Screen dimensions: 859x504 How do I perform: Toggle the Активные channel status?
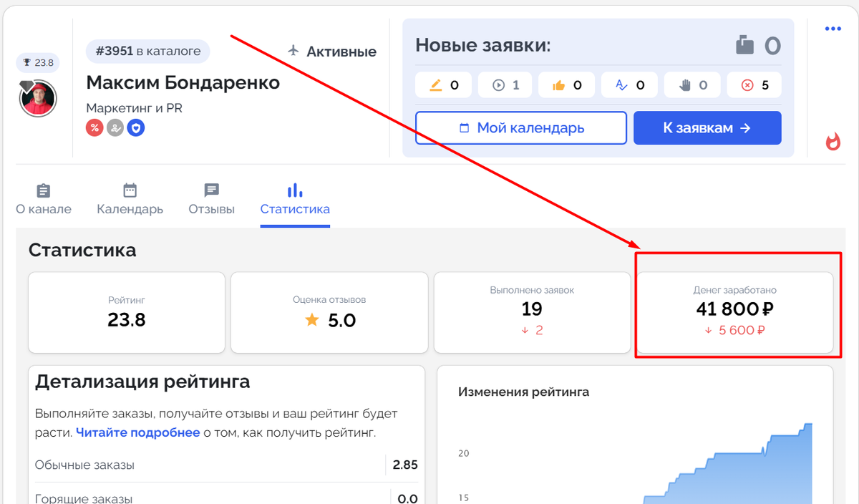331,52
